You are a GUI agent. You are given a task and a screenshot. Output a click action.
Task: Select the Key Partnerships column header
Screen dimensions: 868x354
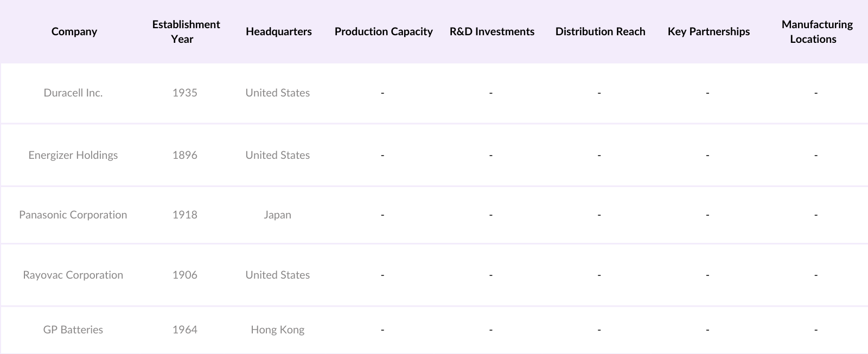click(x=709, y=31)
